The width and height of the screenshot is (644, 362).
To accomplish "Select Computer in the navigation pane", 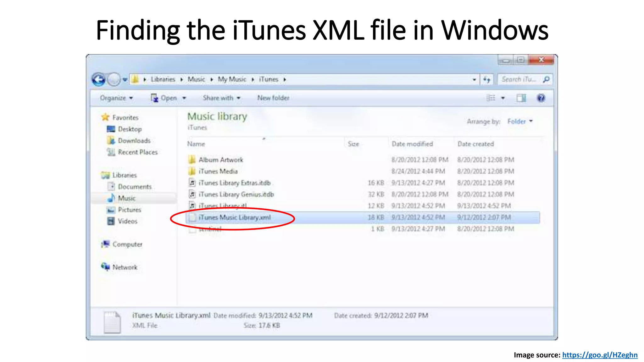I will click(127, 244).
